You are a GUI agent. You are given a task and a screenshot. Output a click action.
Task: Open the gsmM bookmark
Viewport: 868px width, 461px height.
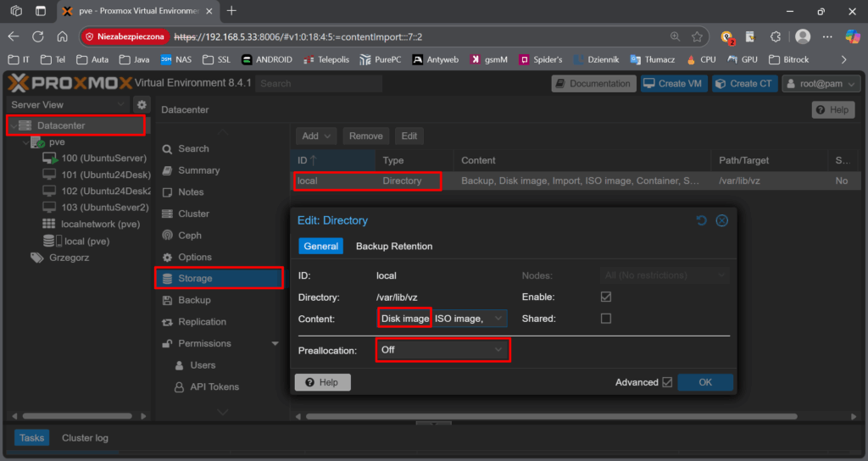coord(489,60)
